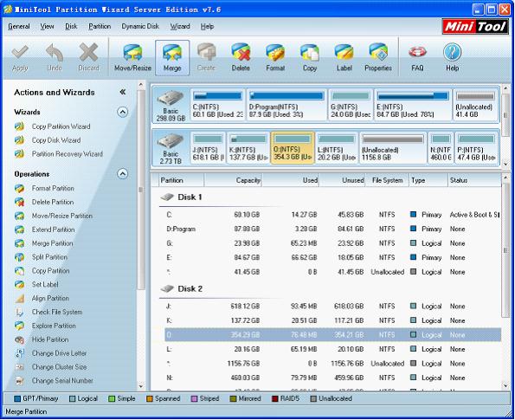Click the Check File System icon
This screenshot has height=420, width=515.
click(20, 313)
